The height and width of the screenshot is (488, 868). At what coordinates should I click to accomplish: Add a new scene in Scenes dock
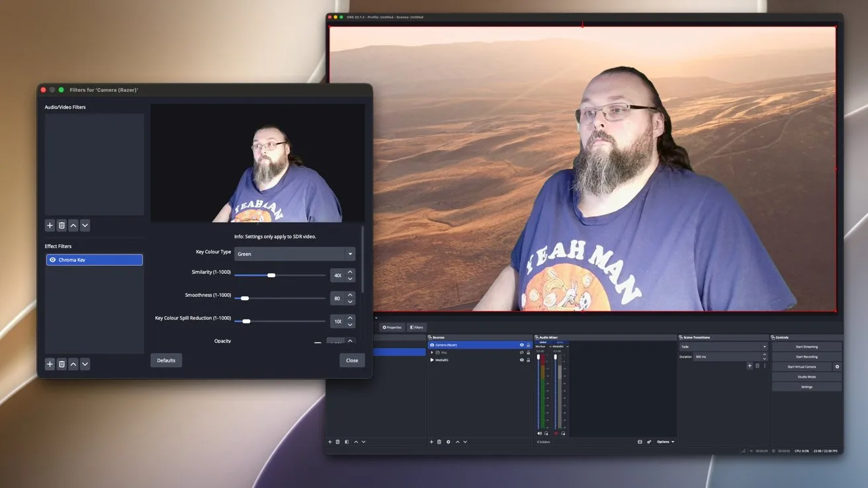[330, 442]
